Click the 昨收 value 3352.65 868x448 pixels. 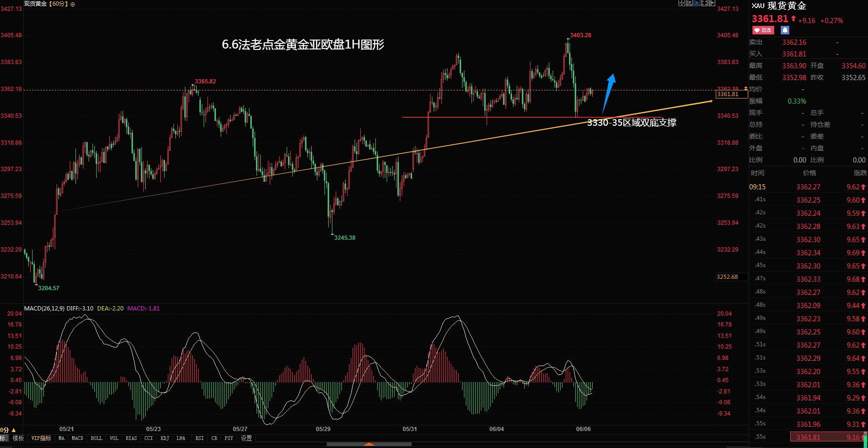point(854,78)
